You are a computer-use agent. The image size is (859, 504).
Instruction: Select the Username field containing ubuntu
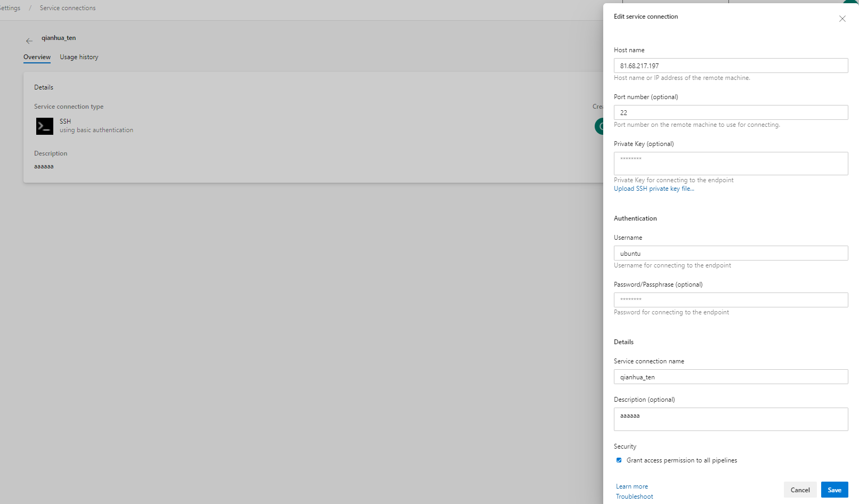point(731,253)
